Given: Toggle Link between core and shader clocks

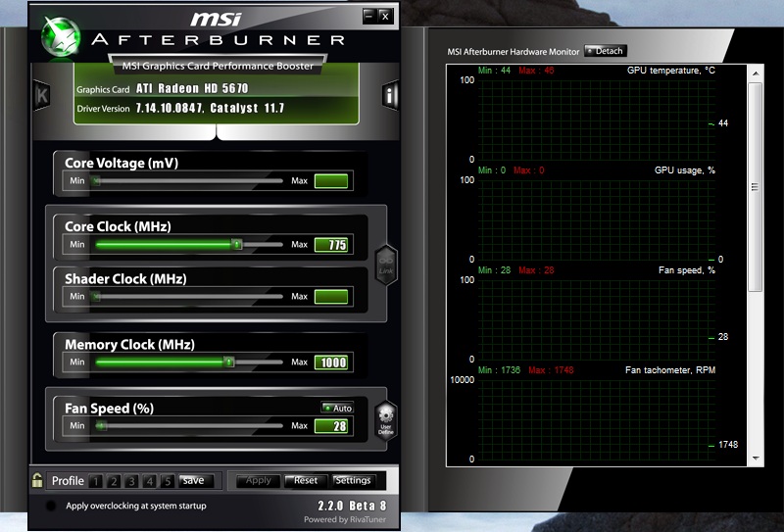Looking at the screenshot, I should pos(386,266).
